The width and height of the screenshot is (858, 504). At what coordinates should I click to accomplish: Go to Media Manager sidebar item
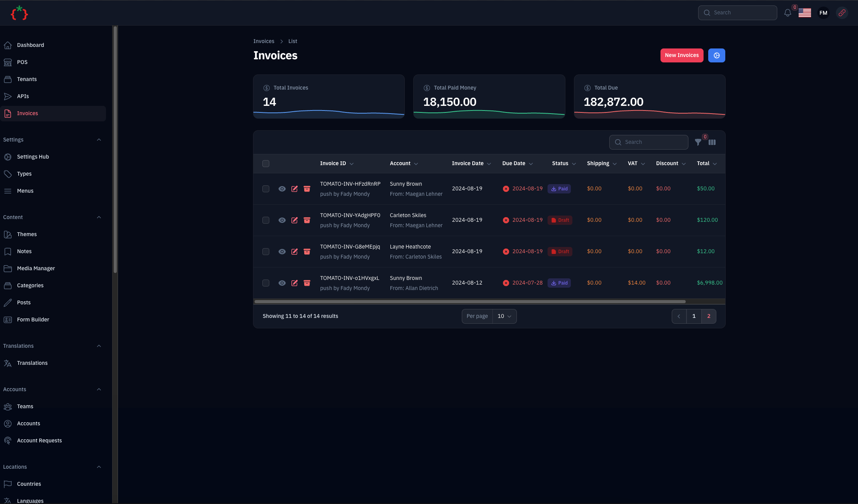click(x=36, y=268)
